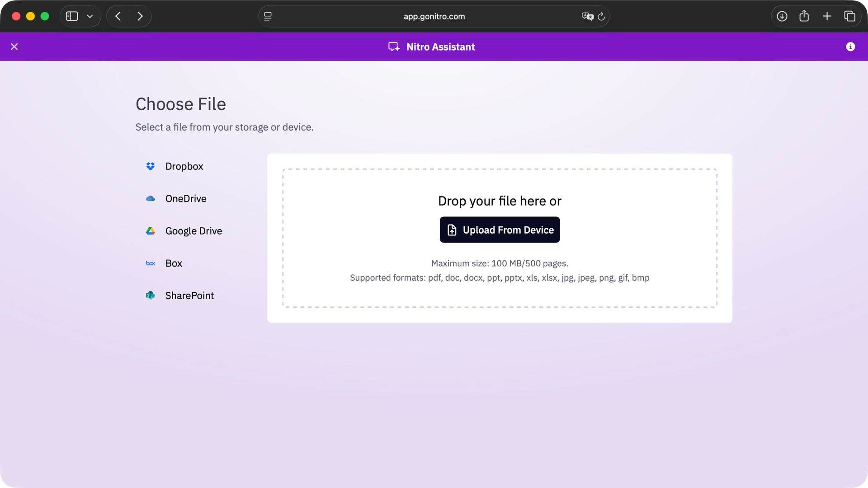Select the Dropbox logo icon
The height and width of the screenshot is (488, 868).
click(x=151, y=166)
